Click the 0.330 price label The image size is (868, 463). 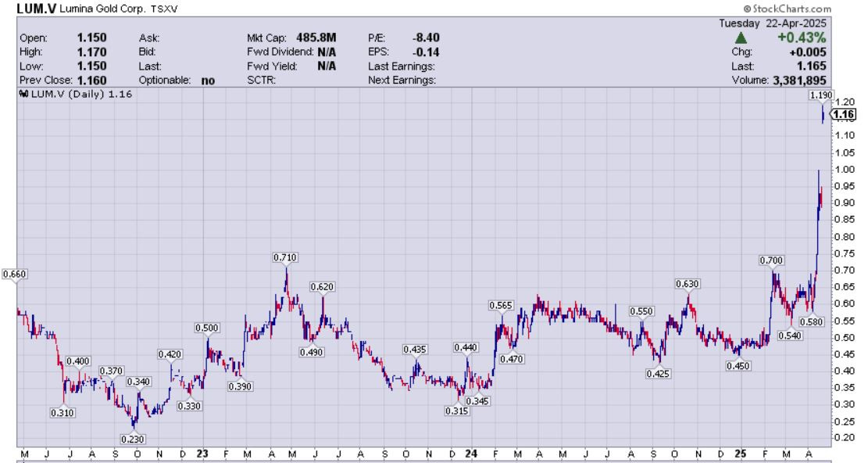click(189, 406)
